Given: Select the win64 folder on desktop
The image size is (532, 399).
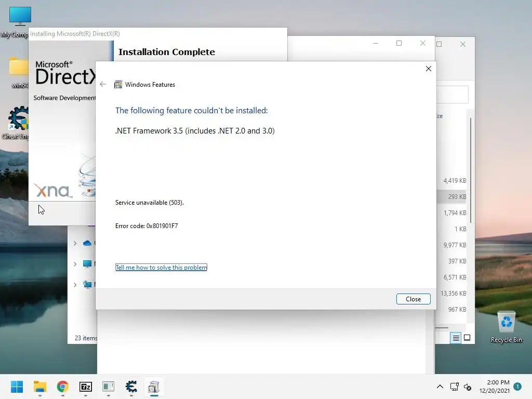Looking at the screenshot, I should (19, 73).
